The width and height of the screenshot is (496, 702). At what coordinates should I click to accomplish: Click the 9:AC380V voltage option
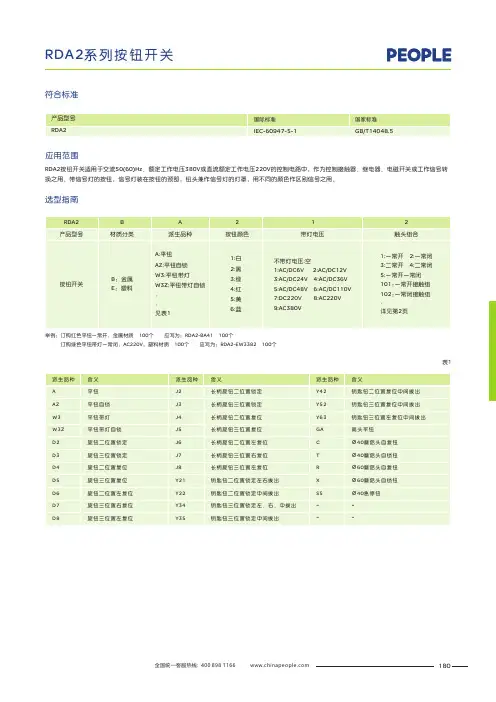point(288,308)
